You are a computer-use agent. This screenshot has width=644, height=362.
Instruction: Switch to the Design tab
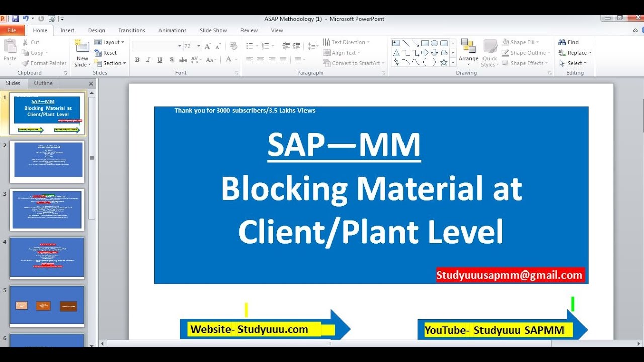tap(97, 30)
